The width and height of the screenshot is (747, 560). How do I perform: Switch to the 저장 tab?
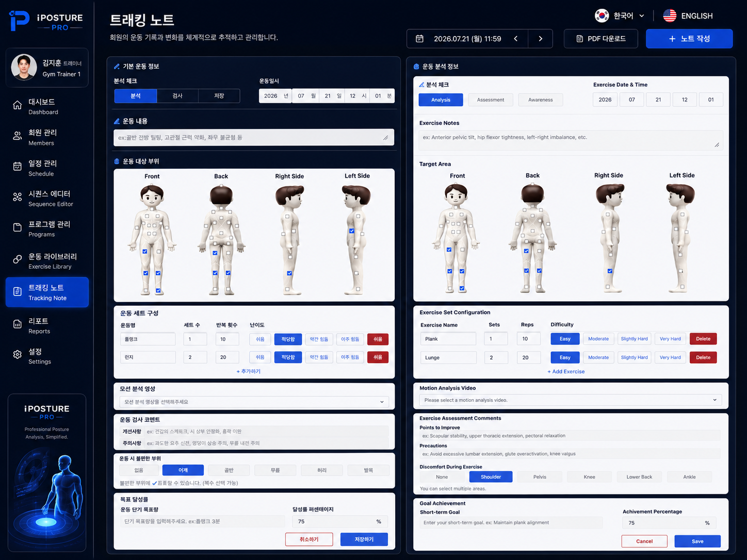point(219,96)
